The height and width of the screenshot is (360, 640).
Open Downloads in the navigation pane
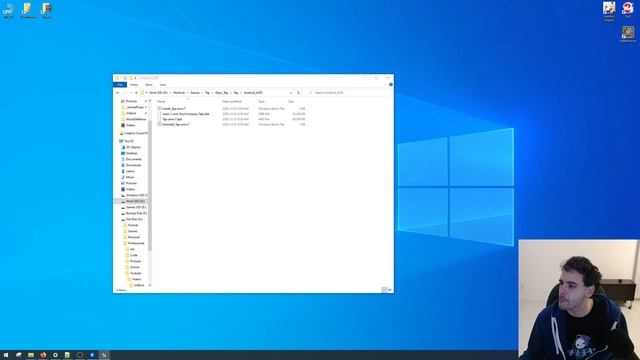[131, 165]
